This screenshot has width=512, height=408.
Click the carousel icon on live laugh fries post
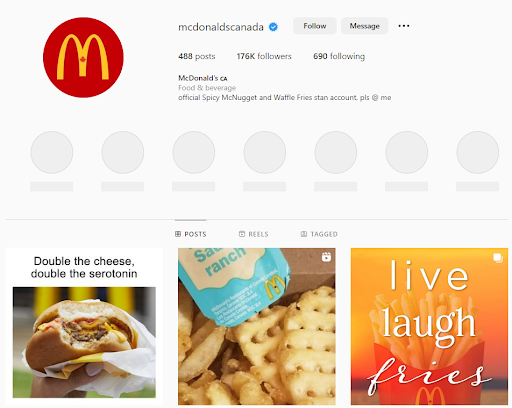click(498, 258)
